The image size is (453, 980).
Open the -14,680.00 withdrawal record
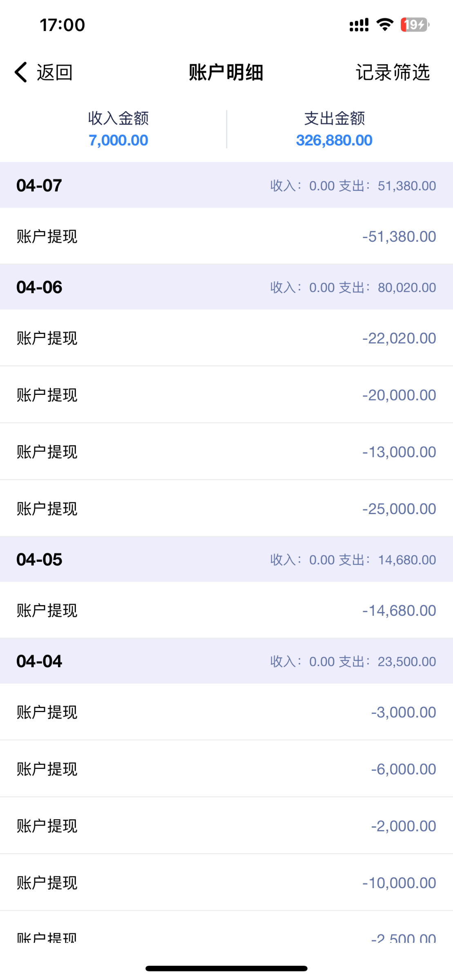[226, 610]
